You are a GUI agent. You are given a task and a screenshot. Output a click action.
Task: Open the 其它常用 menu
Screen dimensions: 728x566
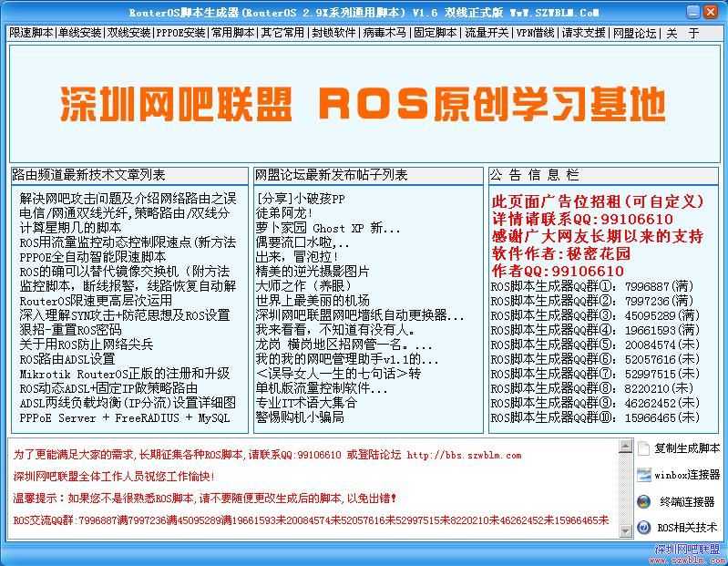click(282, 33)
